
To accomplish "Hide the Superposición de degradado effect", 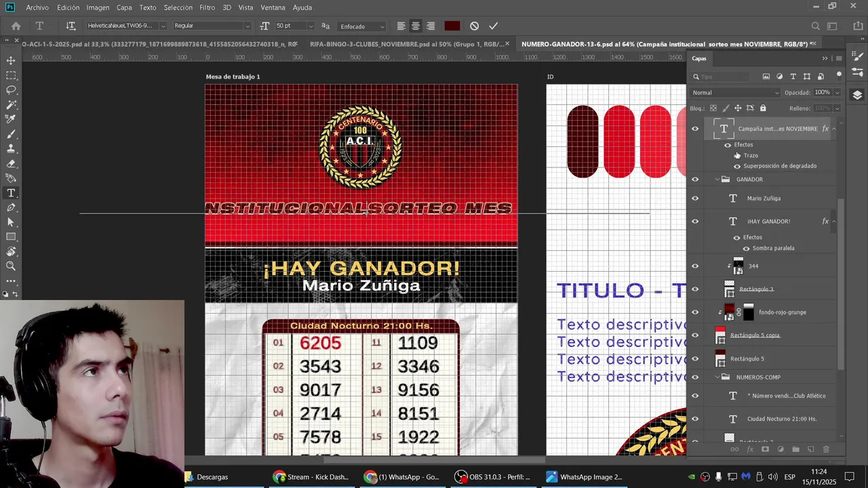I will (x=737, y=166).
